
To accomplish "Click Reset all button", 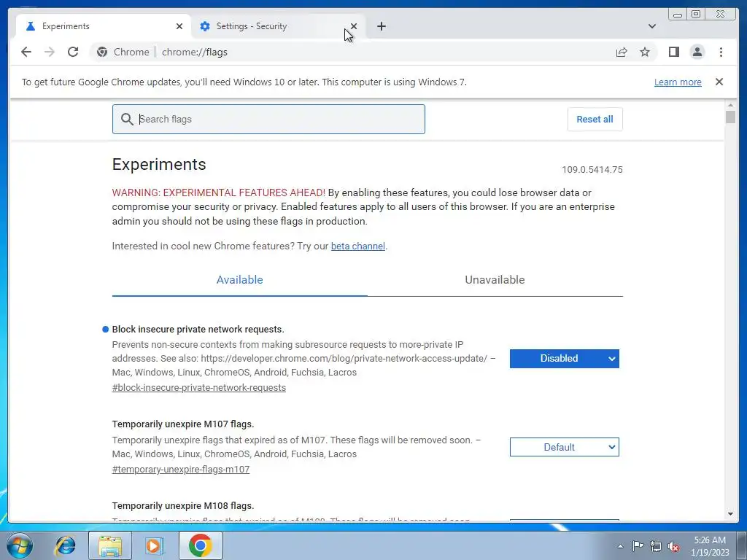I will coord(595,119).
